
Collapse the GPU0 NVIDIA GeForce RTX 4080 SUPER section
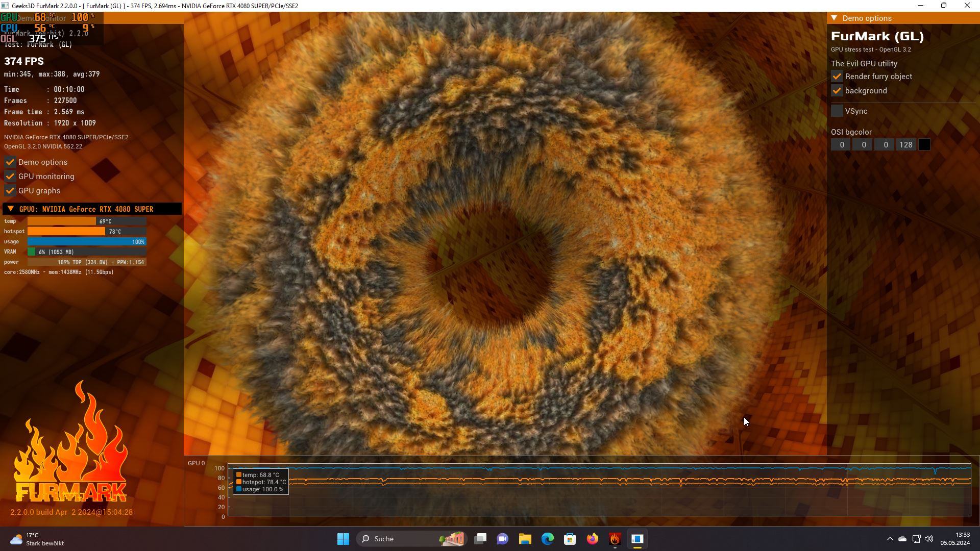tap(92, 209)
